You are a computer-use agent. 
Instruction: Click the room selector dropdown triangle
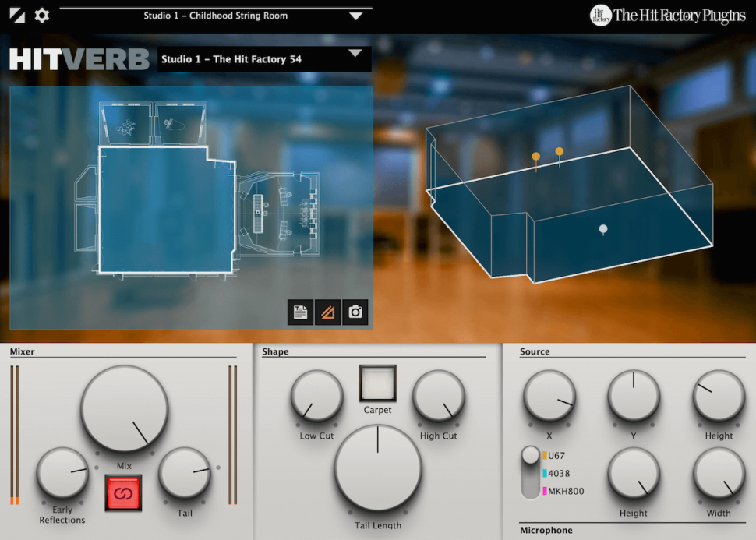pos(355,53)
